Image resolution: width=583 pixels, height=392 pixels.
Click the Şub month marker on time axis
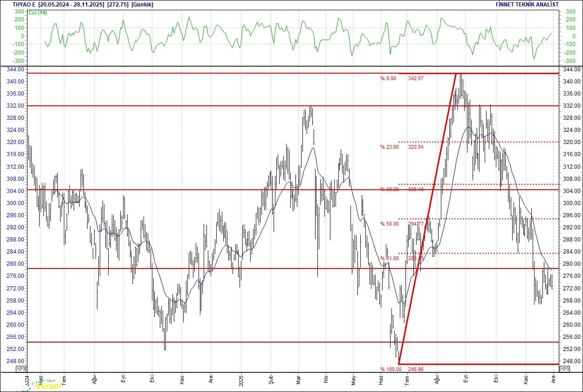tap(271, 380)
